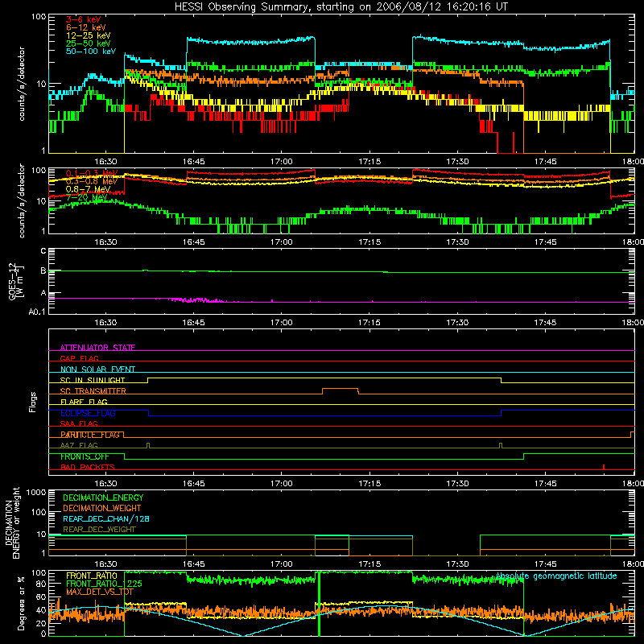The width and height of the screenshot is (644, 644).
Task: Click the Degrees or % axis label
Action: click(x=21, y=603)
